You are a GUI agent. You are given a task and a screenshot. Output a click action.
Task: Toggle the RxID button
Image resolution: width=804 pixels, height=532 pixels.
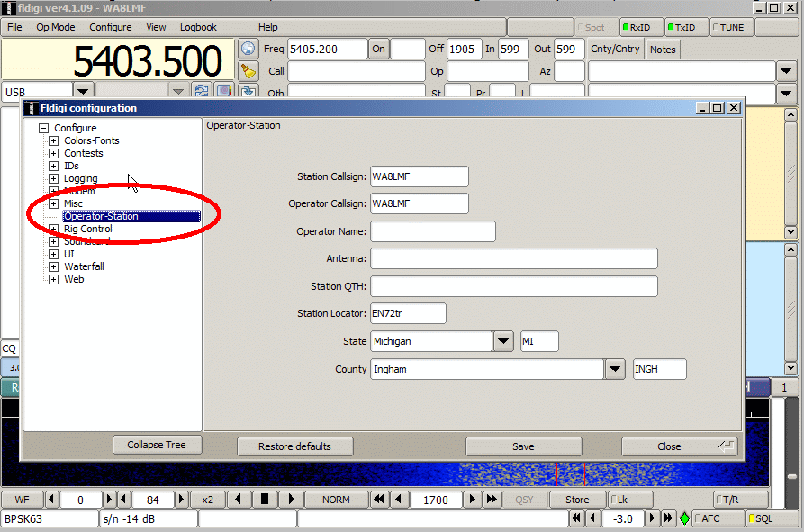pos(640,27)
